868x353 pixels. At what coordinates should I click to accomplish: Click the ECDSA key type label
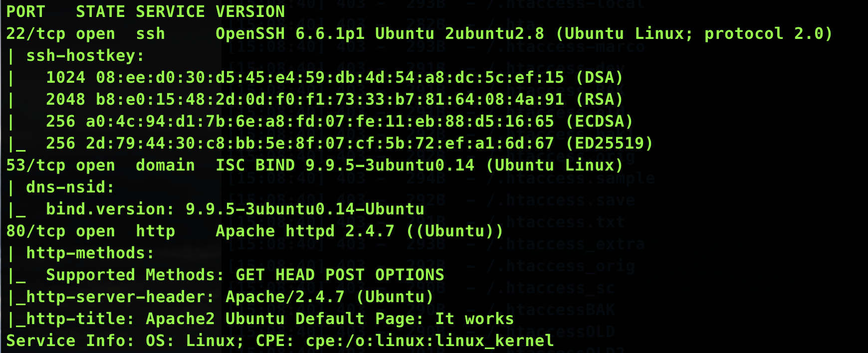(599, 121)
